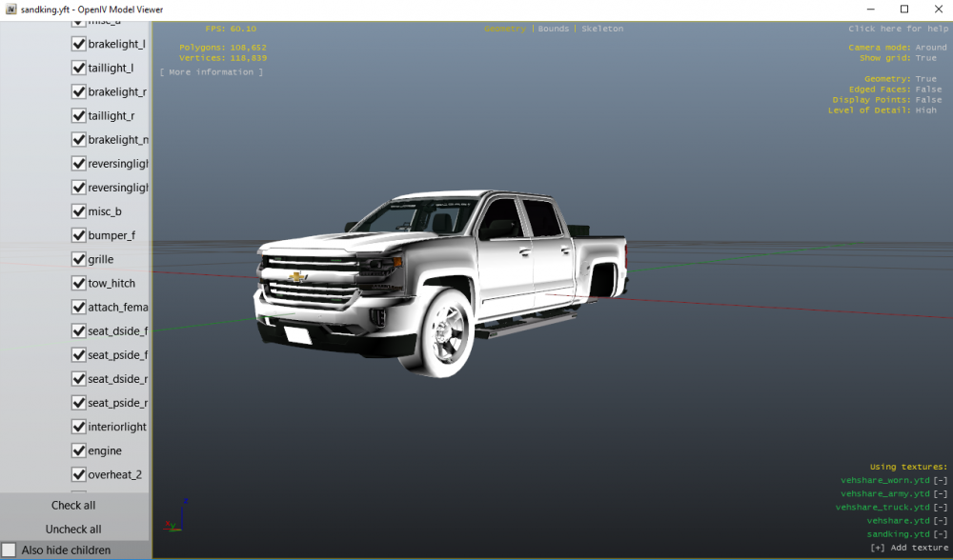Click the Polygons count readout
Screen dimensions: 953x560
222,48
